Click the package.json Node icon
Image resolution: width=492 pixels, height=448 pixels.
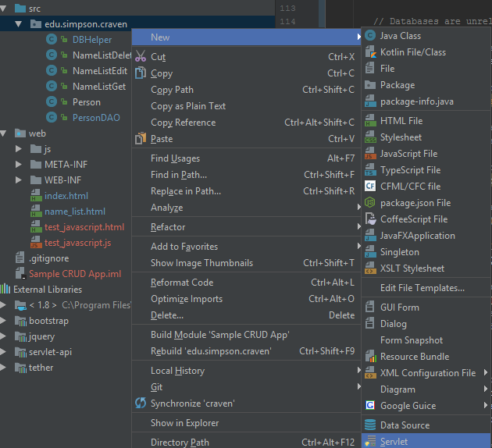[x=370, y=202]
